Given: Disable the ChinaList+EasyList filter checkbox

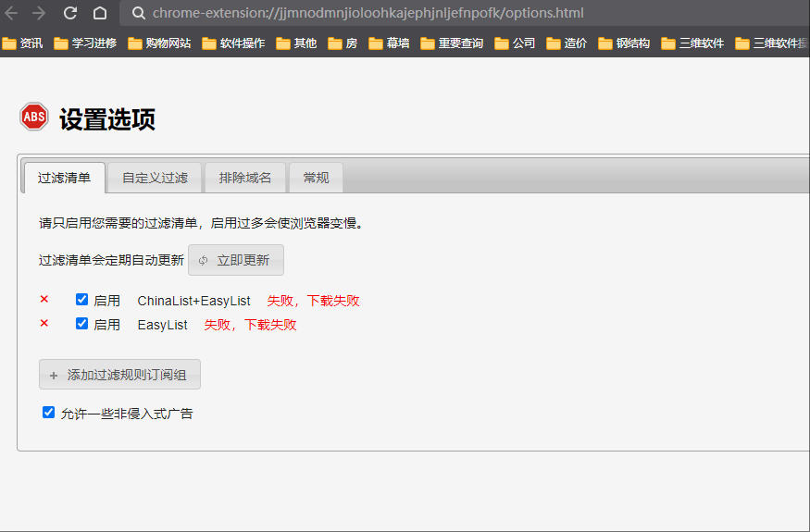Looking at the screenshot, I should click(82, 300).
